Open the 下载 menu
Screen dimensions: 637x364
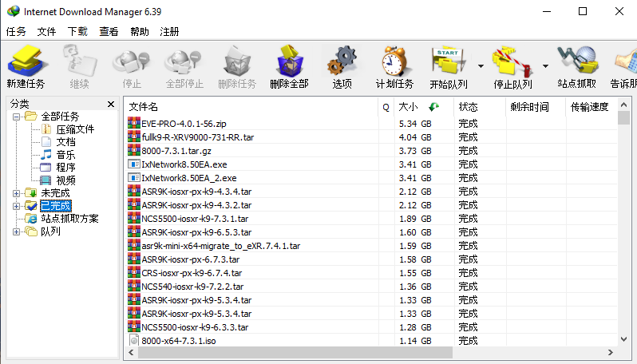[x=77, y=32]
